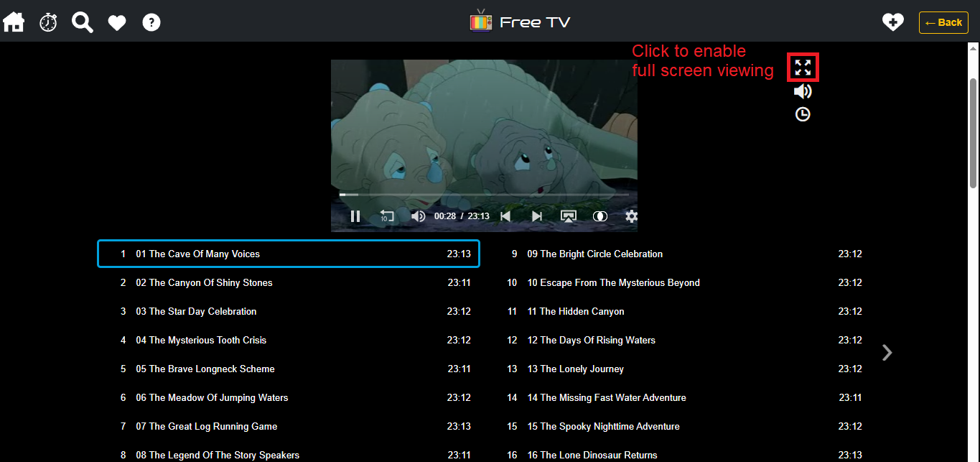Viewport: 980px width, 462px height.
Task: Play 06 The Meadow Of Jumping Waters
Action: 289,397
